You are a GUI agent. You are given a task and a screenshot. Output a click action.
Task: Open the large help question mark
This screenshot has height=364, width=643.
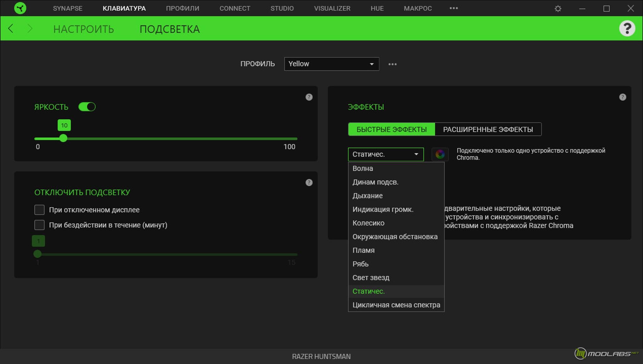click(627, 29)
